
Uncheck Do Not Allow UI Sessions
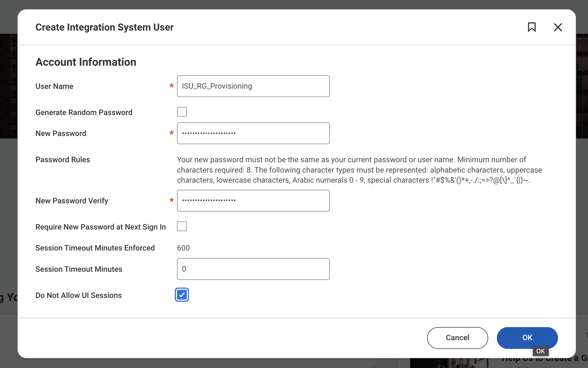click(182, 295)
